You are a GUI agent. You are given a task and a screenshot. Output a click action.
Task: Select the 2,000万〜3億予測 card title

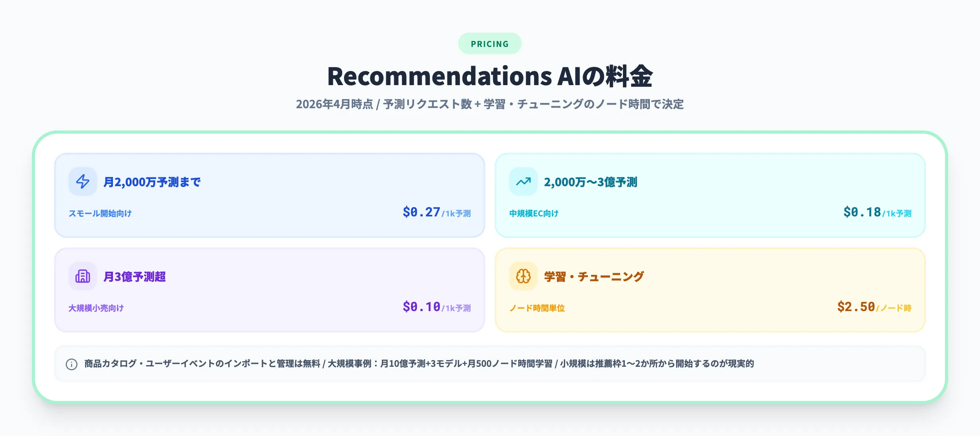pos(591,182)
